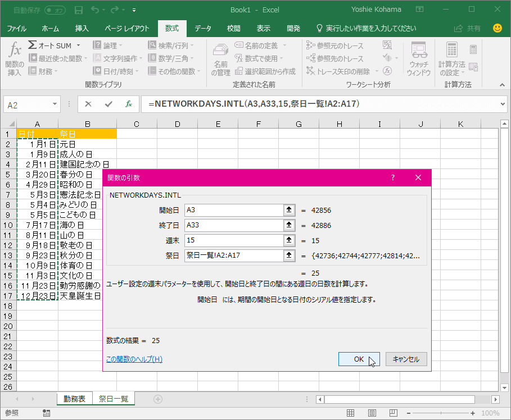Click the formula bar cancel X icon

pos(88,104)
